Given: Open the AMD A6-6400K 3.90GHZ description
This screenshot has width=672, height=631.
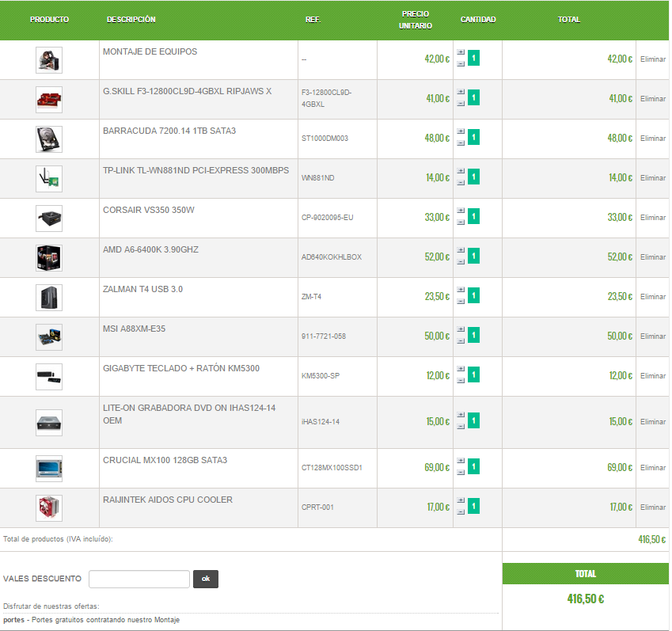Looking at the screenshot, I should [x=150, y=249].
